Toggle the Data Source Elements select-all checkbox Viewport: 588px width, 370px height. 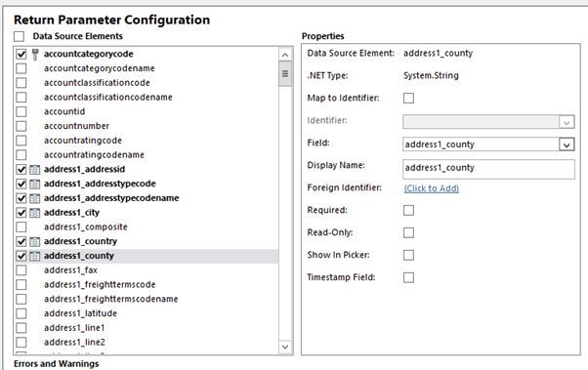pyautogui.click(x=19, y=36)
